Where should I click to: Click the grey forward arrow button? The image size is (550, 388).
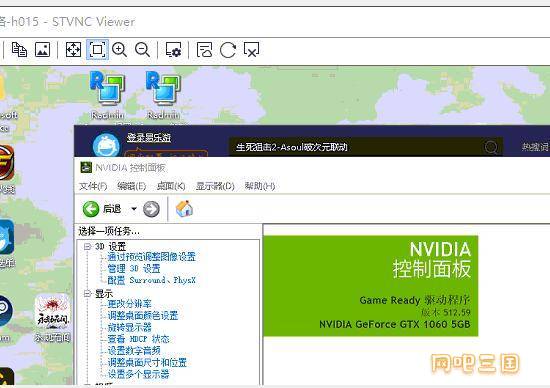151,209
